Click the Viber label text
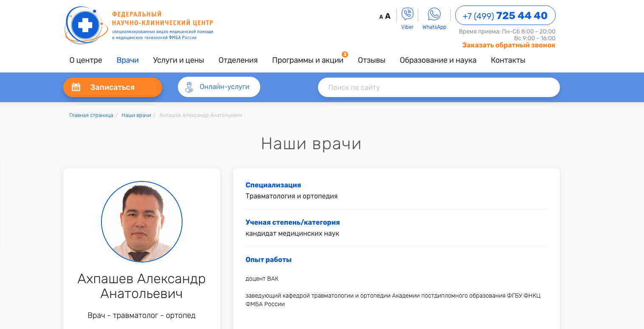Image resolution: width=644 pixels, height=329 pixels. pos(407,27)
